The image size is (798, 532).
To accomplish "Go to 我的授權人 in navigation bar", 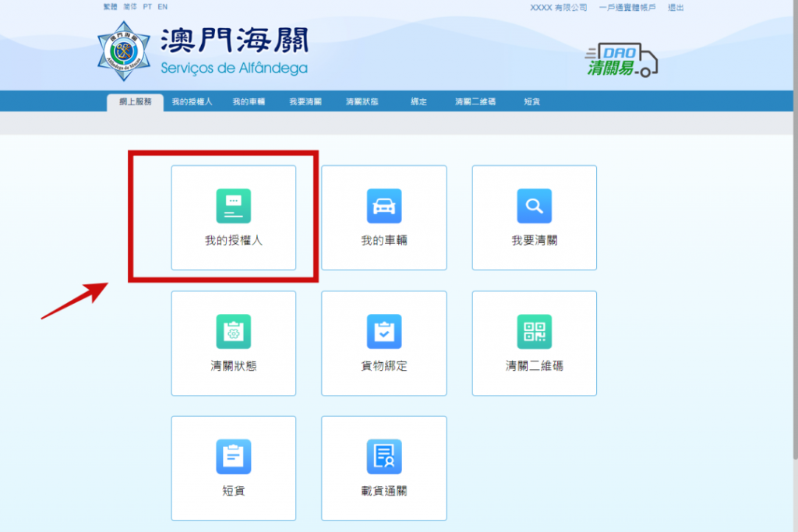I will pos(192,102).
